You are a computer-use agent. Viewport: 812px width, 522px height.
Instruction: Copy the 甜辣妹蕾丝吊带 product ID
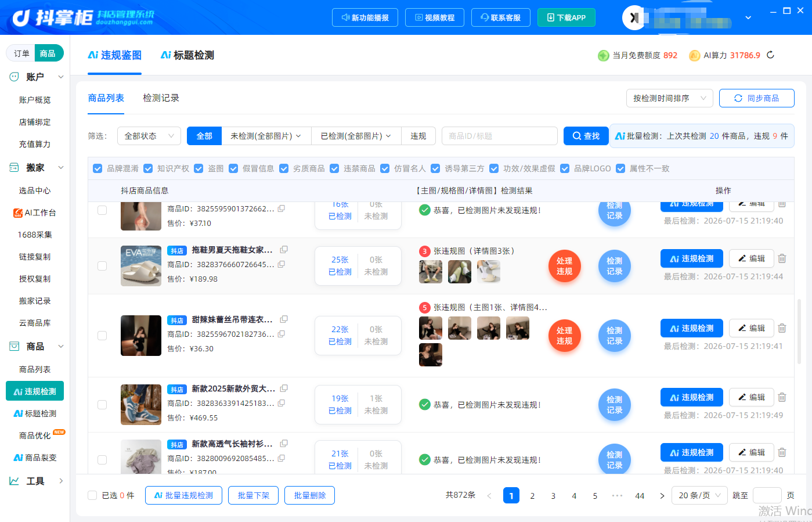(x=282, y=334)
